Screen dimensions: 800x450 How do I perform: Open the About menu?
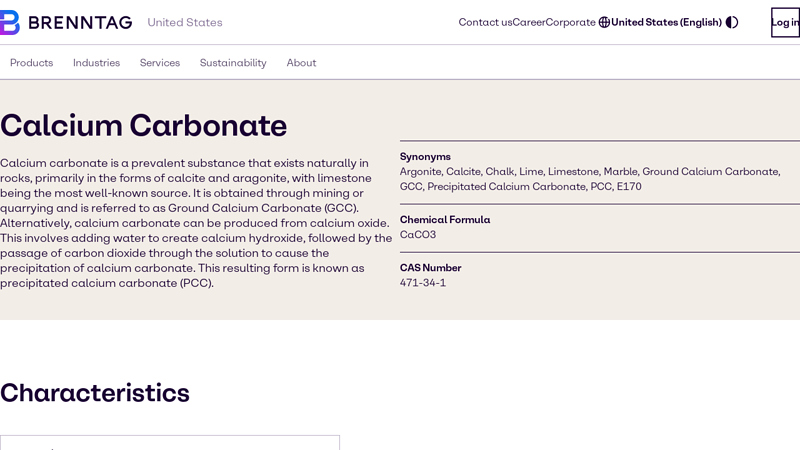[x=301, y=63]
